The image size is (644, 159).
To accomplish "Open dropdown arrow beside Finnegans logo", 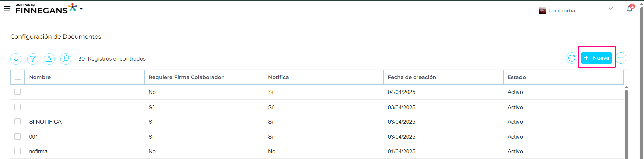I will point(81,9).
